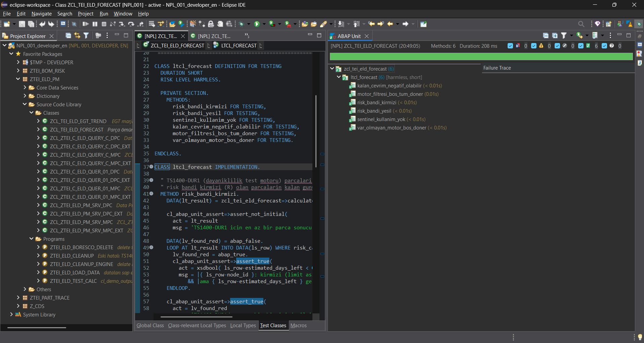
Task: Click the Suspend (pause) debug icon
Action: (95, 24)
